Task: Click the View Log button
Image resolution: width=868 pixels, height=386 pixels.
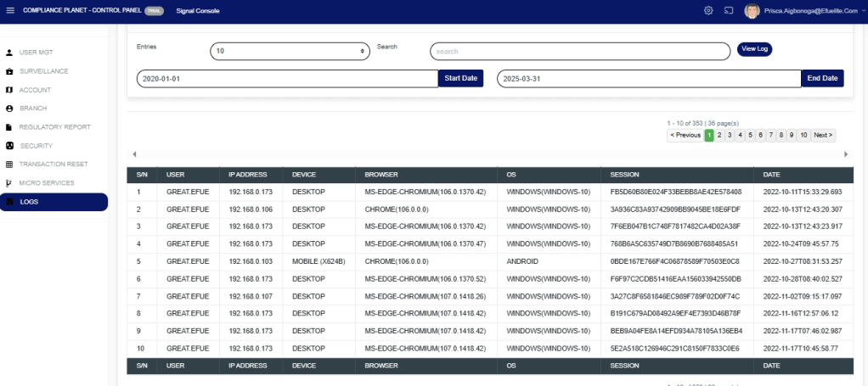Action: (754, 49)
